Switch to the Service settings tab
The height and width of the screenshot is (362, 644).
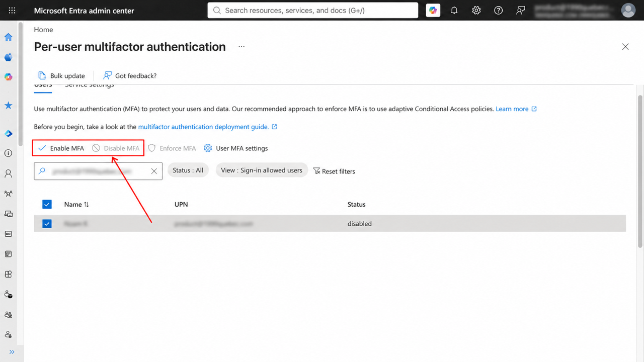(x=90, y=85)
